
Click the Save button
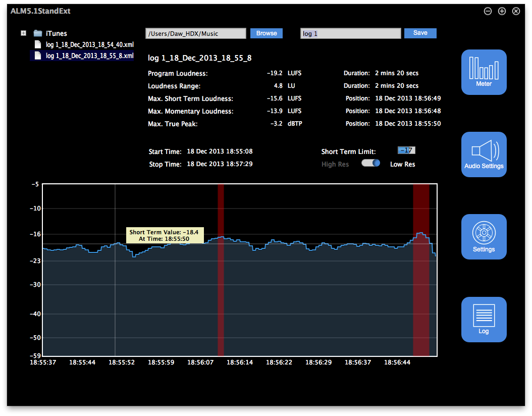coord(420,33)
